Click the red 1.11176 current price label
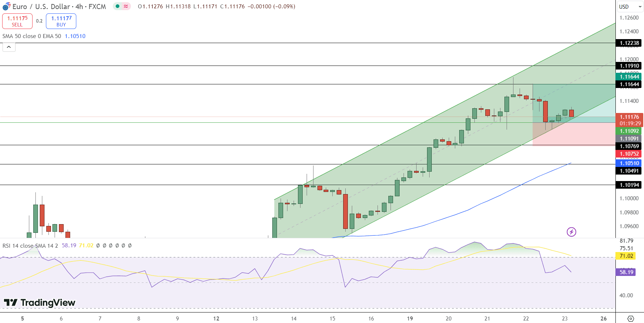 coord(630,120)
